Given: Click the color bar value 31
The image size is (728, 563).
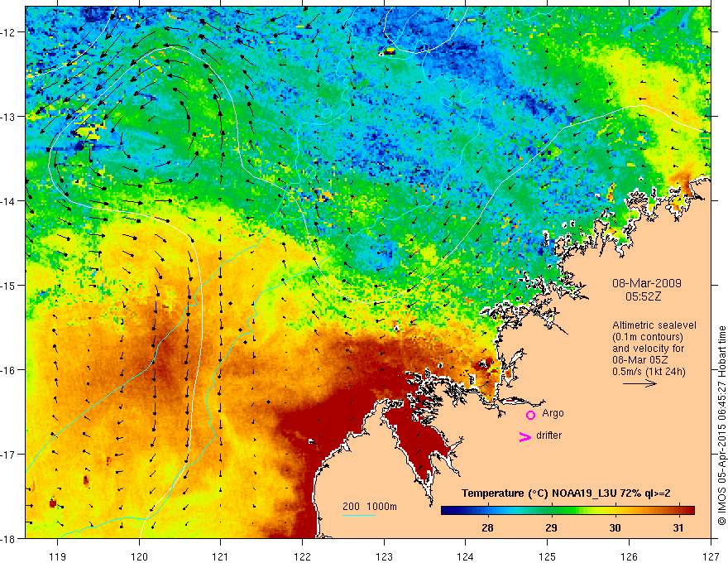Looking at the screenshot, I should tap(678, 527).
